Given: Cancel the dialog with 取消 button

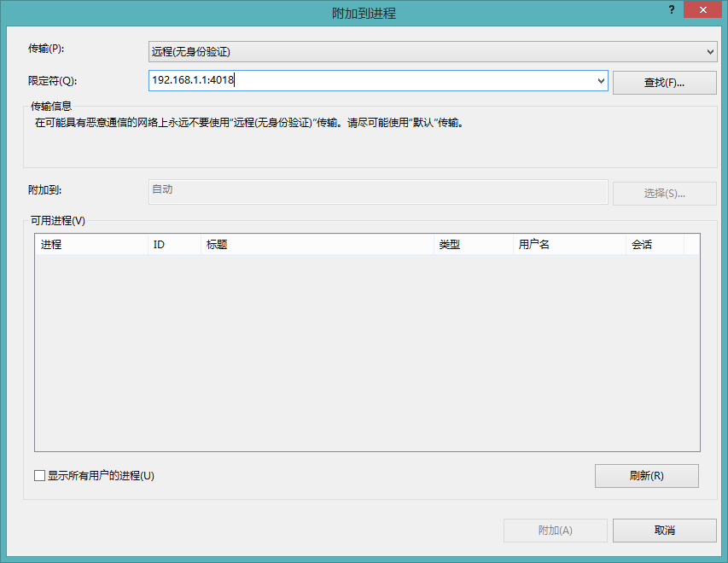Looking at the screenshot, I should point(664,531).
